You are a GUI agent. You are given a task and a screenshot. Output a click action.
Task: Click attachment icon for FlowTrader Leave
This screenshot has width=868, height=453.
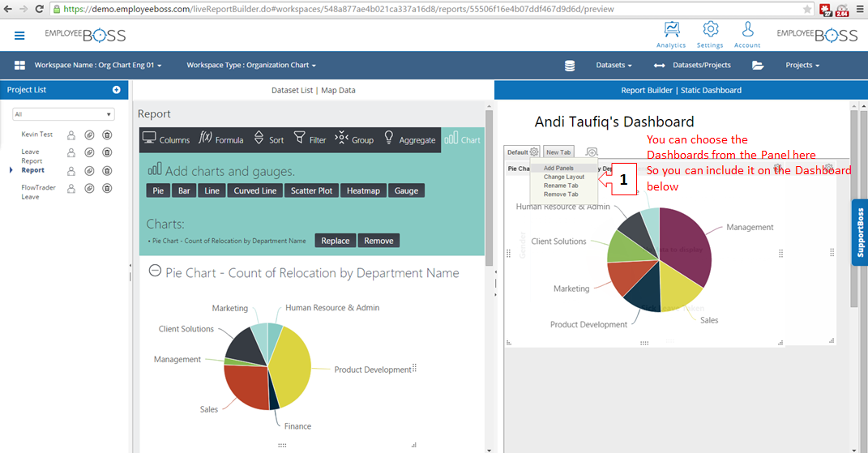(89, 188)
